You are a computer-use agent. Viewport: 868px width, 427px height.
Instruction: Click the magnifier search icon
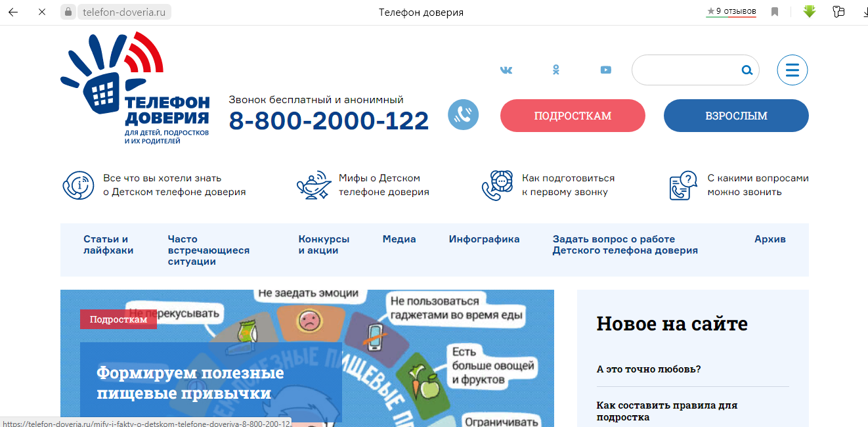click(x=747, y=70)
